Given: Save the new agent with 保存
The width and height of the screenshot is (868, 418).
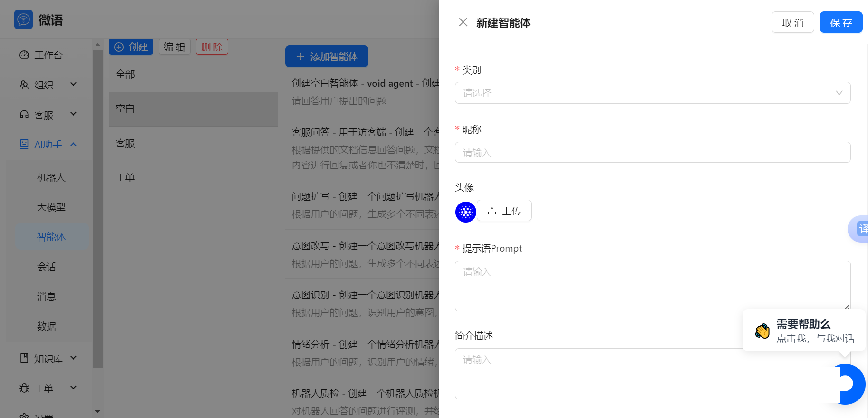Looking at the screenshot, I should (841, 22).
